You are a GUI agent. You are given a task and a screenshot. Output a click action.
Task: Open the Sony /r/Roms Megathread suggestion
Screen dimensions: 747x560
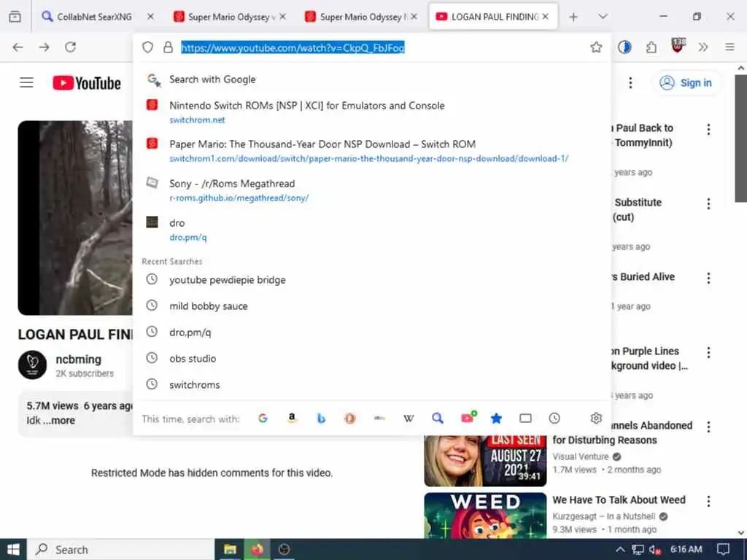pos(371,190)
